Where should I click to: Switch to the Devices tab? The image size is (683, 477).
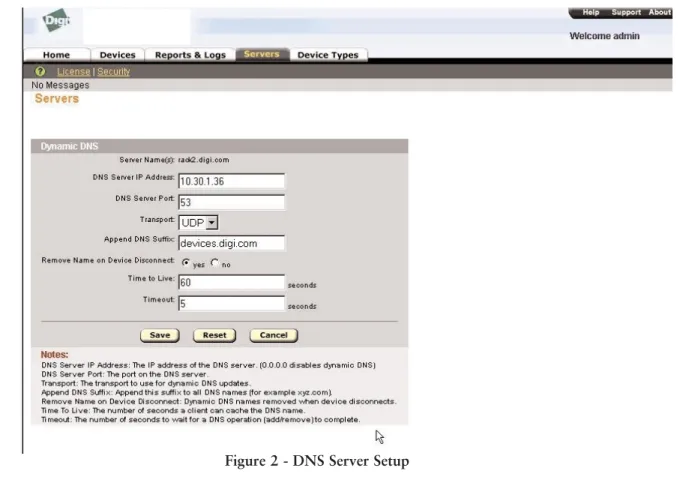tap(118, 55)
